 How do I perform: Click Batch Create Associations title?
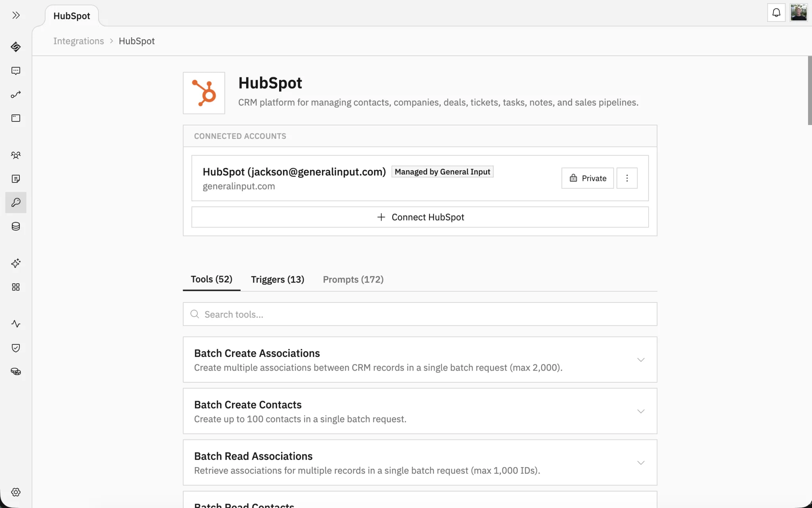[x=257, y=353]
